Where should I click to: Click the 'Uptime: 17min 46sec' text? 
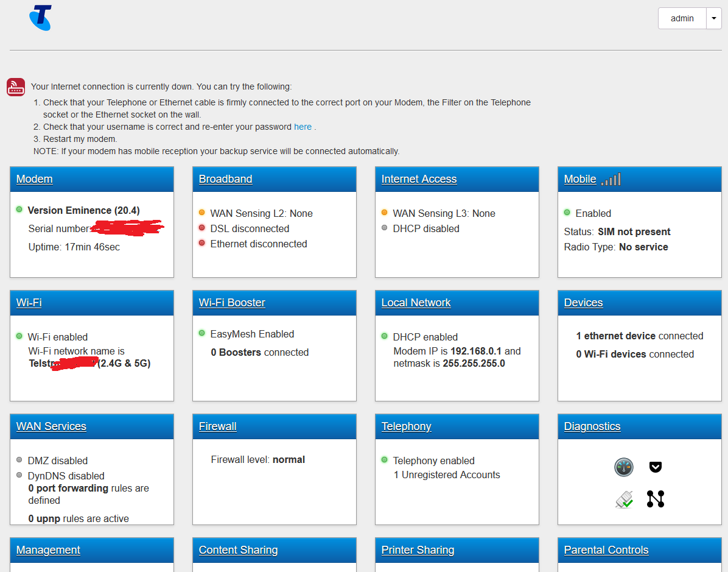tap(74, 247)
